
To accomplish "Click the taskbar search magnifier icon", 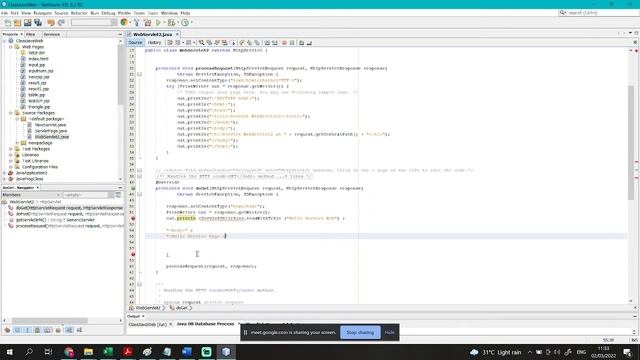I will pos(29,351).
